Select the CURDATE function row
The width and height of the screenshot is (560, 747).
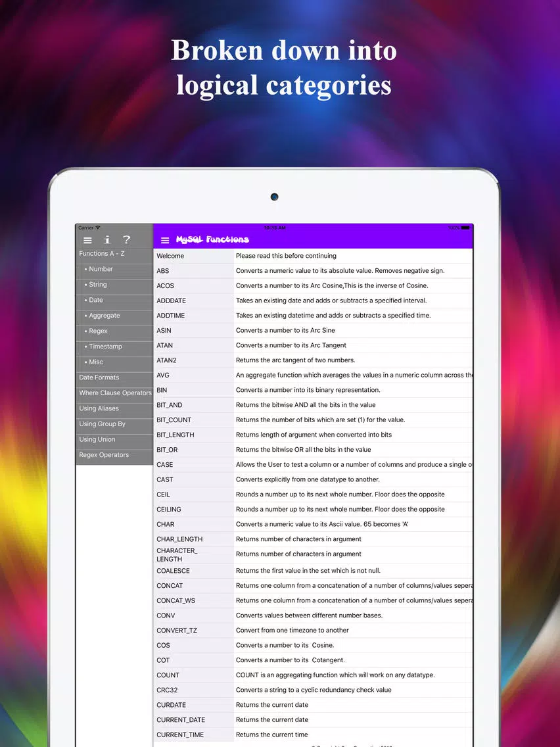pyautogui.click(x=313, y=705)
